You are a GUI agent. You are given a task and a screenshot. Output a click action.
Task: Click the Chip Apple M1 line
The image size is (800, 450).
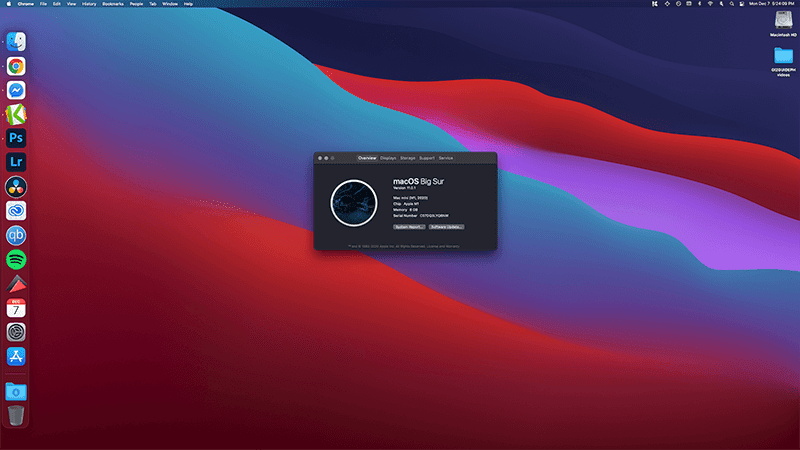pyautogui.click(x=406, y=204)
